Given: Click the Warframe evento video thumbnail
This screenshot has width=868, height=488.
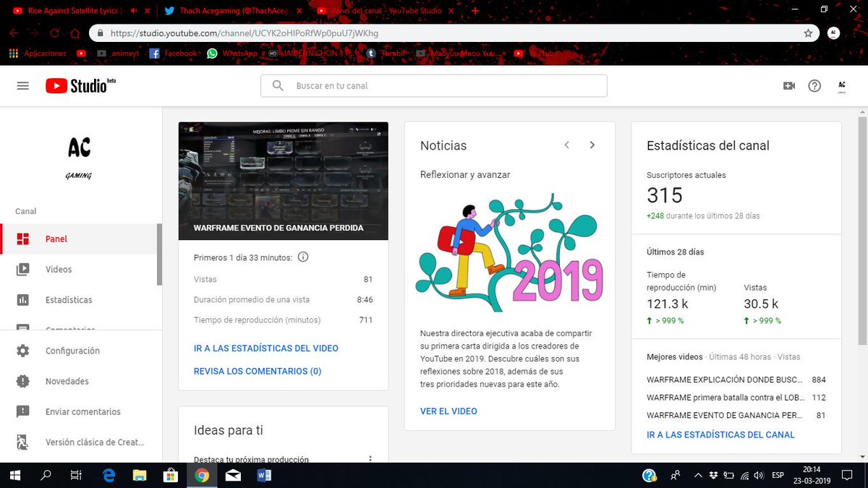Looking at the screenshot, I should tap(284, 181).
